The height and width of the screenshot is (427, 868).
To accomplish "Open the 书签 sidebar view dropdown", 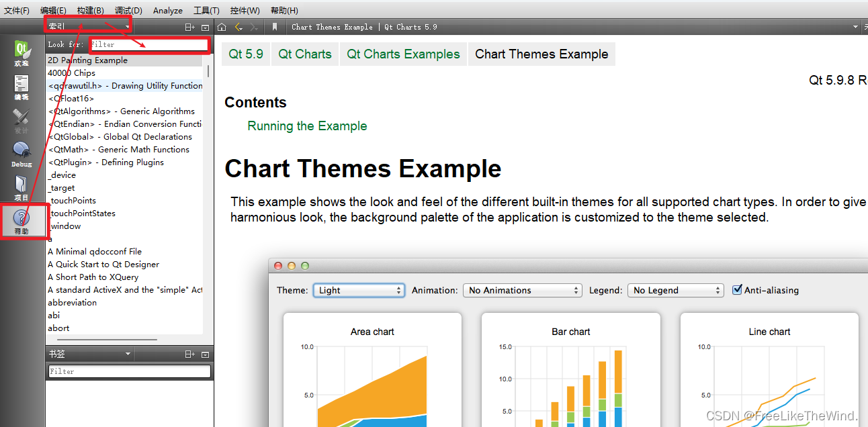I will [x=89, y=354].
